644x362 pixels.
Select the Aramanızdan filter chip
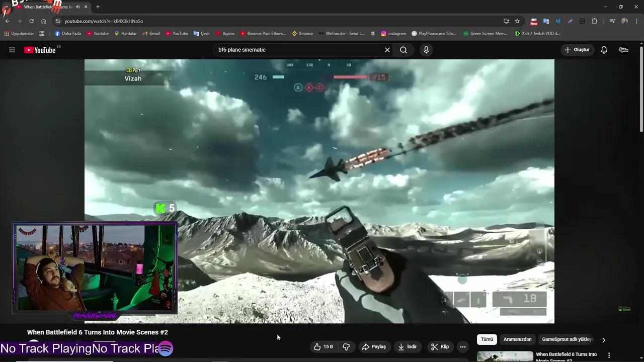coord(517,339)
